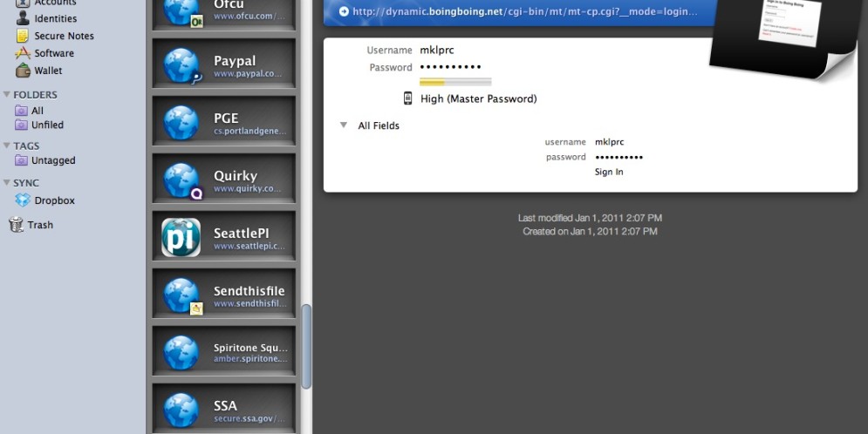Click the login list scrollbar
This screenshot has height=434, width=868.
click(306, 345)
